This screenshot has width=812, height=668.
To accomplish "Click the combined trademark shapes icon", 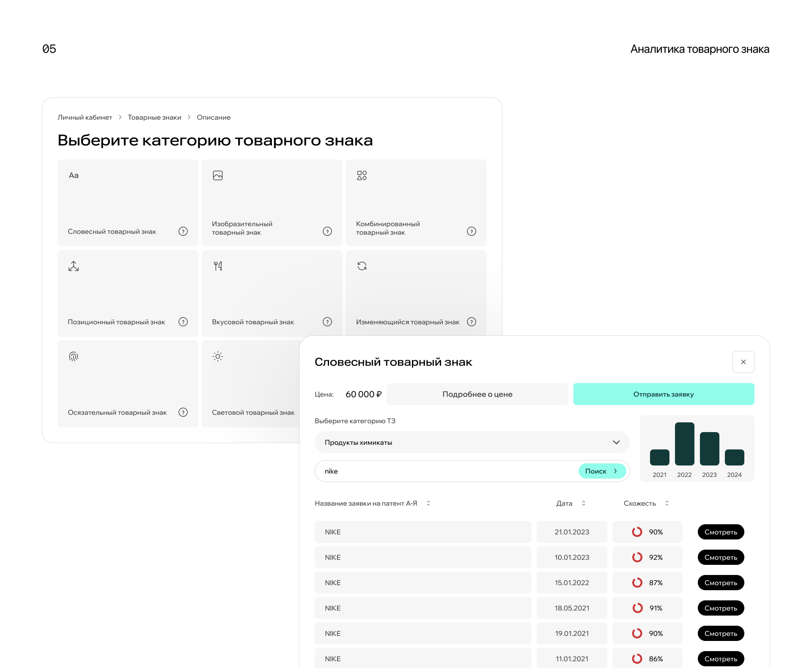I will tap(362, 175).
